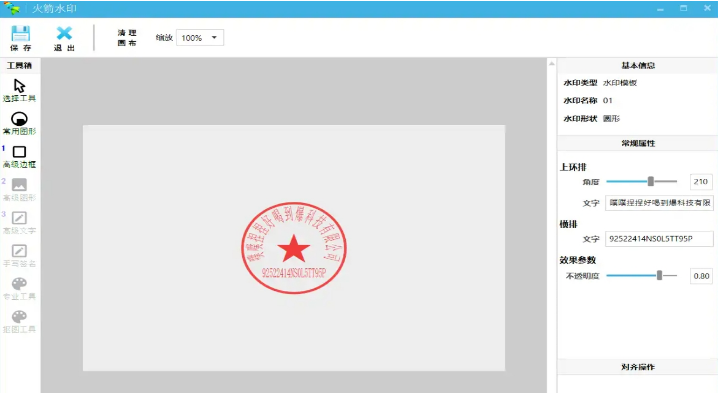Edit the 横排 文字 code field

coord(659,238)
